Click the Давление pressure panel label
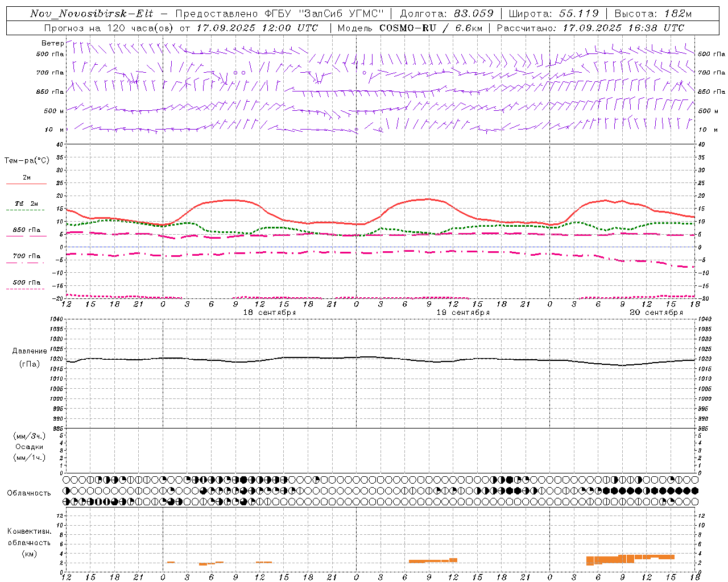This screenshot has width=728, height=582. click(x=30, y=351)
